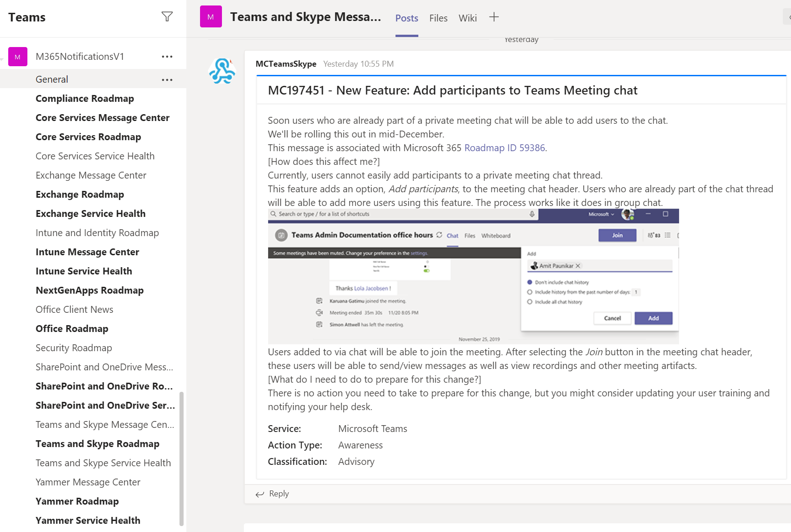Image resolution: width=791 pixels, height=532 pixels.
Task: Open the Roadmap ID 59386 link
Action: tap(504, 147)
